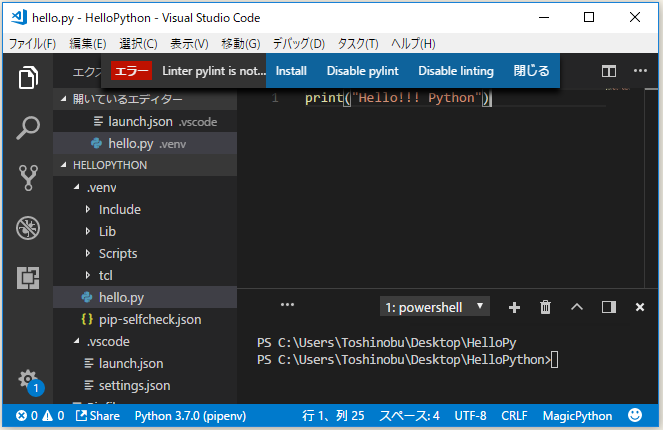
Task: Open the 編集(E) menu
Action: 88,43
